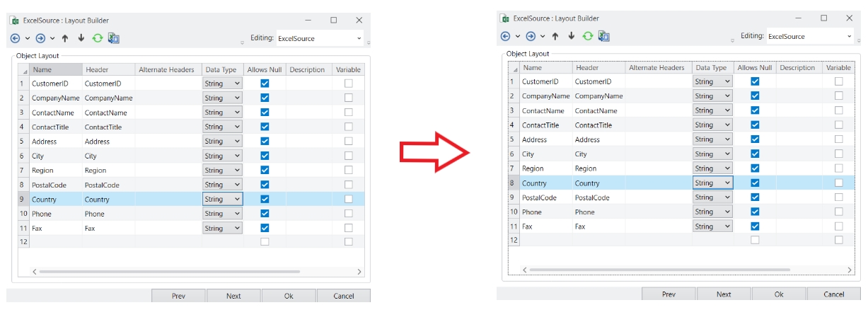Click the Header column header in left window

click(108, 70)
